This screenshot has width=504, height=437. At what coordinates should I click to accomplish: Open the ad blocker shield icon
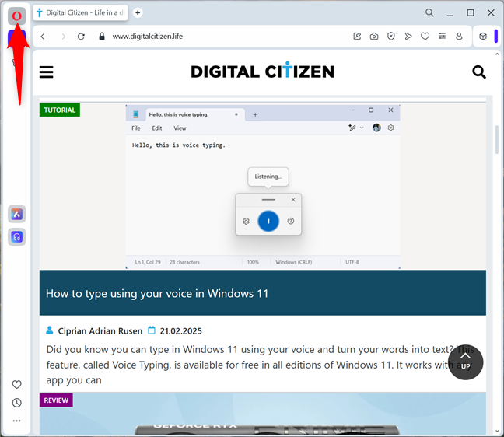(391, 37)
